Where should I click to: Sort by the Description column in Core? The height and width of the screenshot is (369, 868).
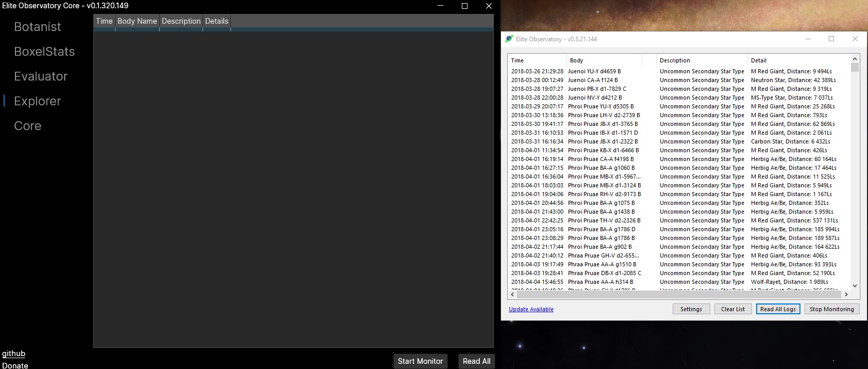[x=181, y=21]
